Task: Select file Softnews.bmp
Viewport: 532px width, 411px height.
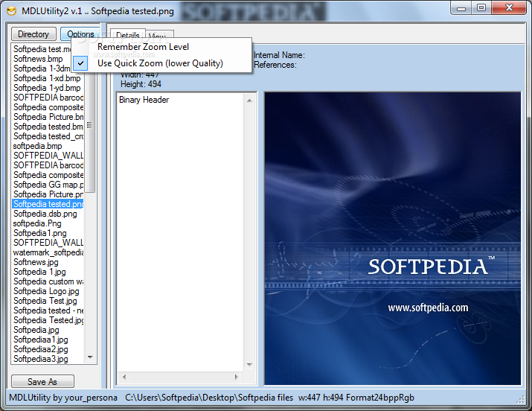Action: pos(38,59)
